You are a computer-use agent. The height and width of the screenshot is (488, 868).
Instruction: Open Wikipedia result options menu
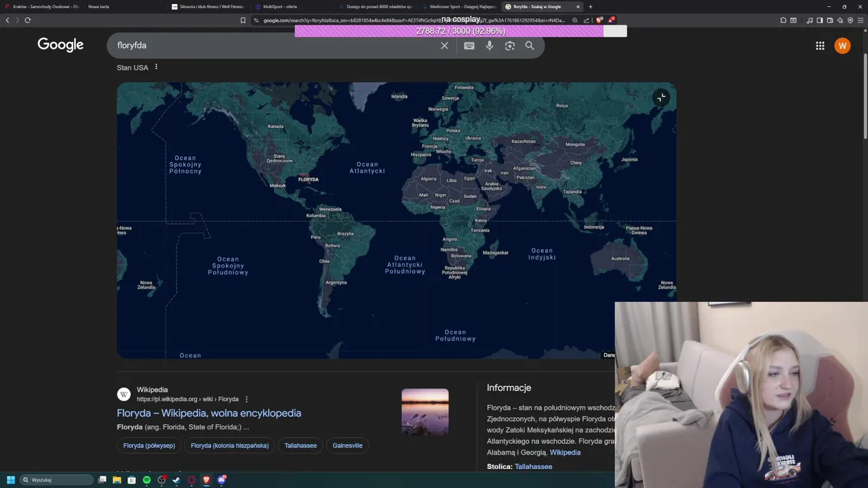[246, 399]
